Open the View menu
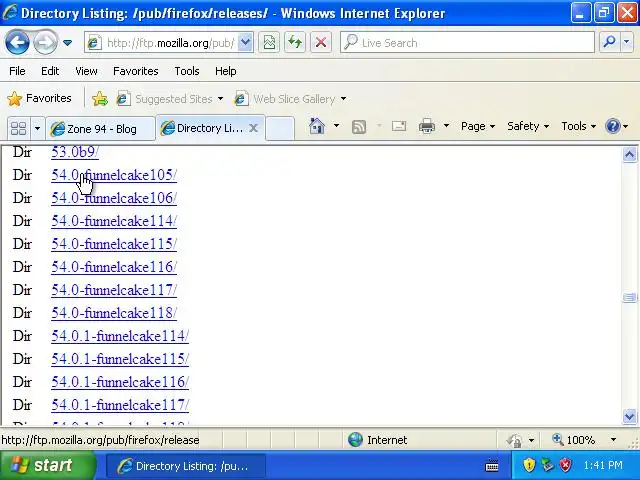Image resolution: width=640 pixels, height=480 pixels. tap(86, 71)
